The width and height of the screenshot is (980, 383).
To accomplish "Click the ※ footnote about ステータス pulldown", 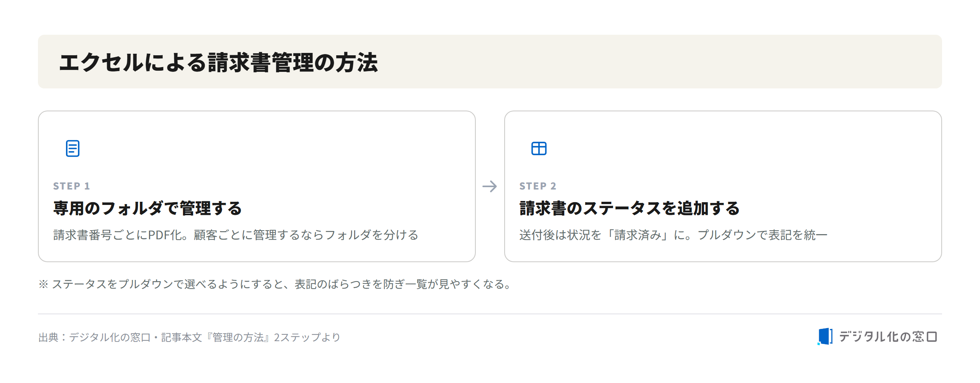I will (x=275, y=284).
